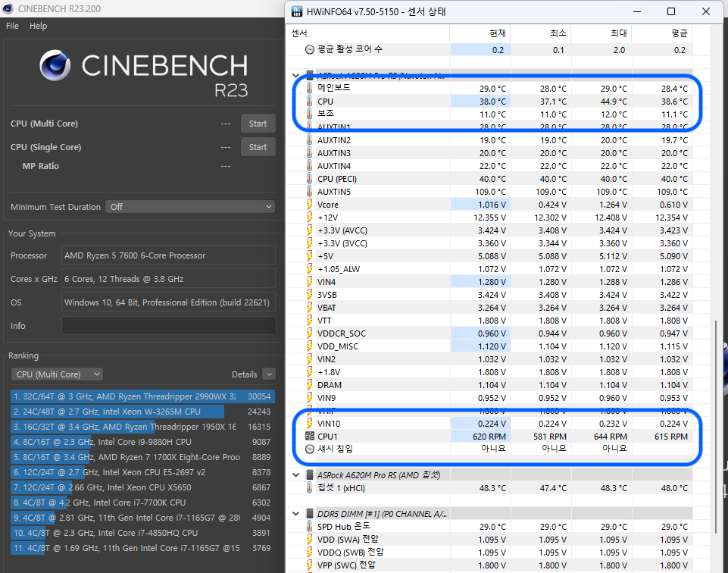Click the thermometer icon for 보조
The image size is (728, 573).
[310, 114]
